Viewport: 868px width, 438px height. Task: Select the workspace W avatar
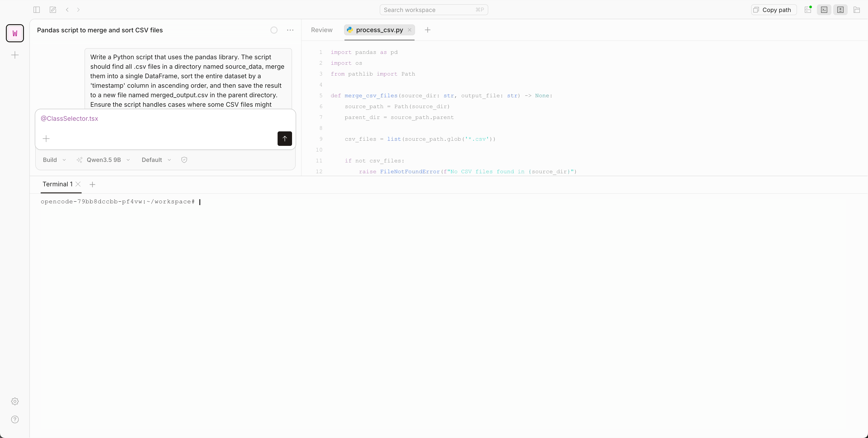pos(14,33)
